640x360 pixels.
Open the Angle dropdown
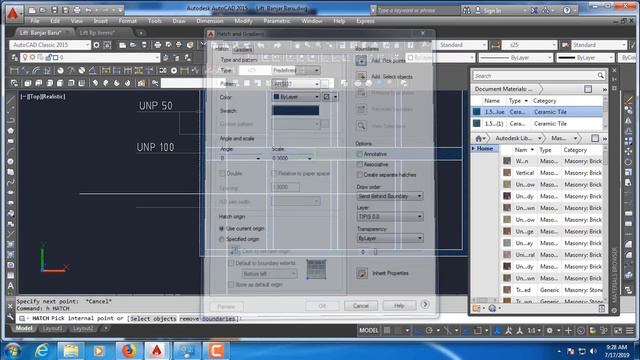[x=240, y=158]
